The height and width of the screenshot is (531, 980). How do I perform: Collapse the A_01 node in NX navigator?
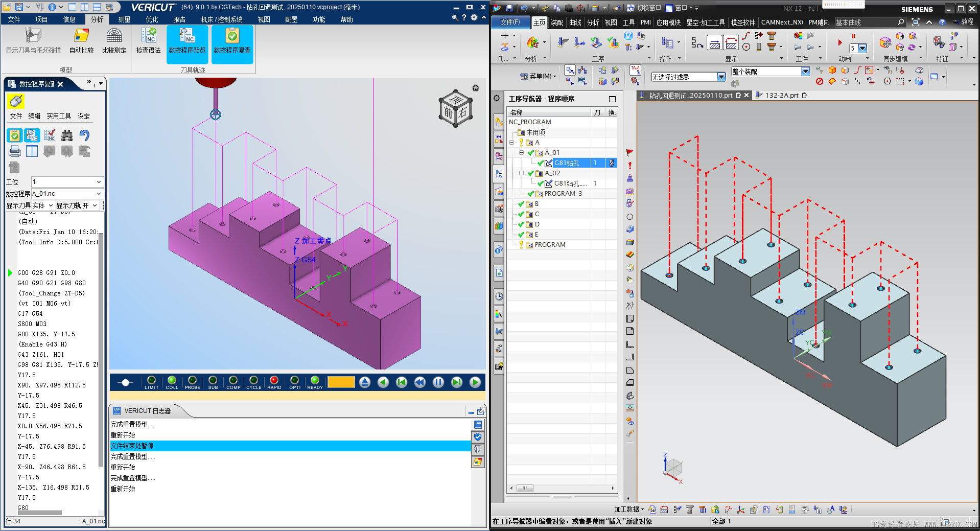pos(521,153)
